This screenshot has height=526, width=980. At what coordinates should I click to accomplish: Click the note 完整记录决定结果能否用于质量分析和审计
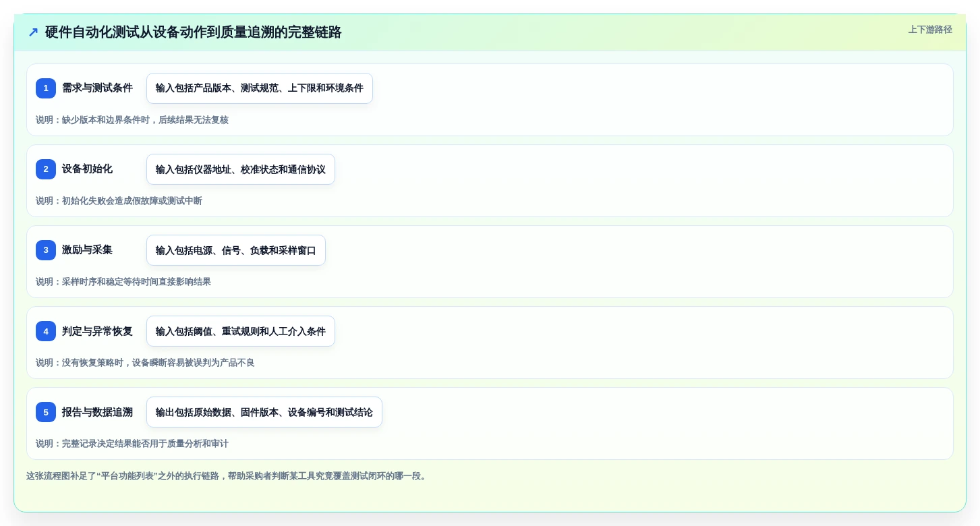[x=132, y=444]
